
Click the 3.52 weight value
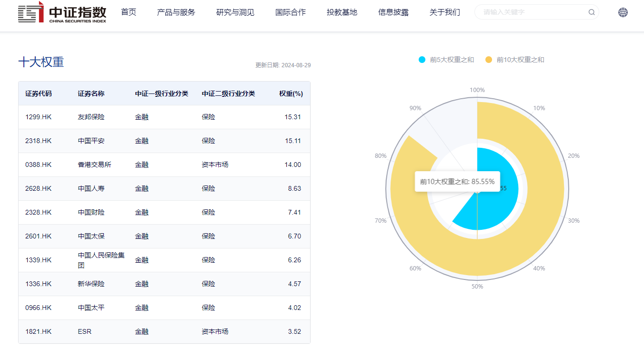294,331
